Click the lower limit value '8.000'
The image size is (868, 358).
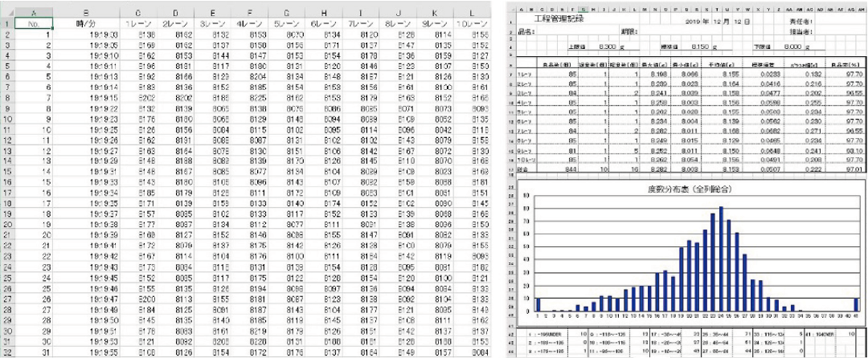pyautogui.click(x=793, y=48)
